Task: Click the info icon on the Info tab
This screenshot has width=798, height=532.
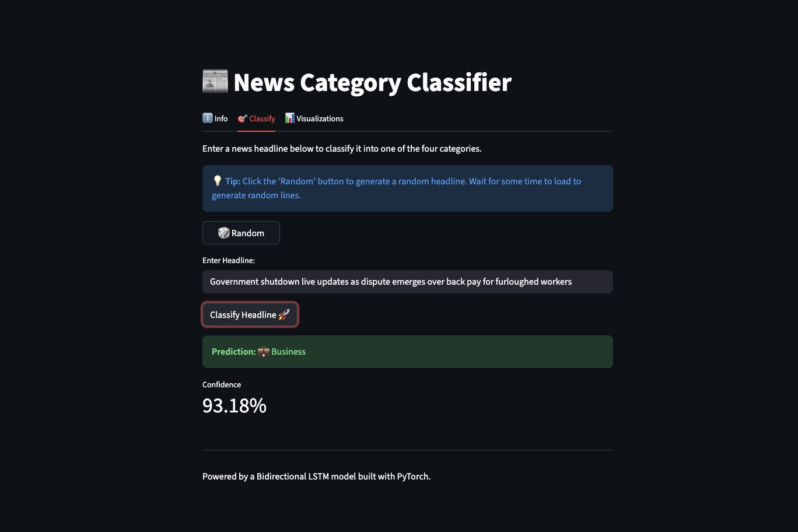Action: tap(208, 118)
